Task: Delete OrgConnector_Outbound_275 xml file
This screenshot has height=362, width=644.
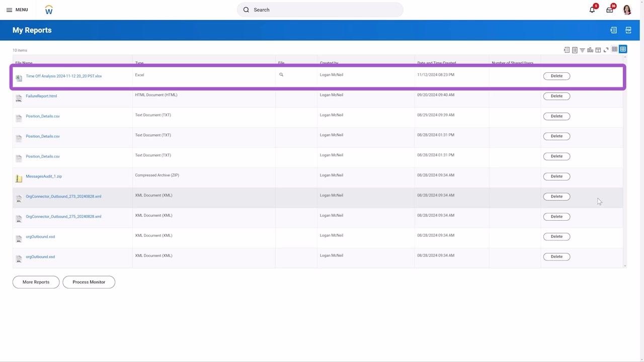Action: (556, 217)
